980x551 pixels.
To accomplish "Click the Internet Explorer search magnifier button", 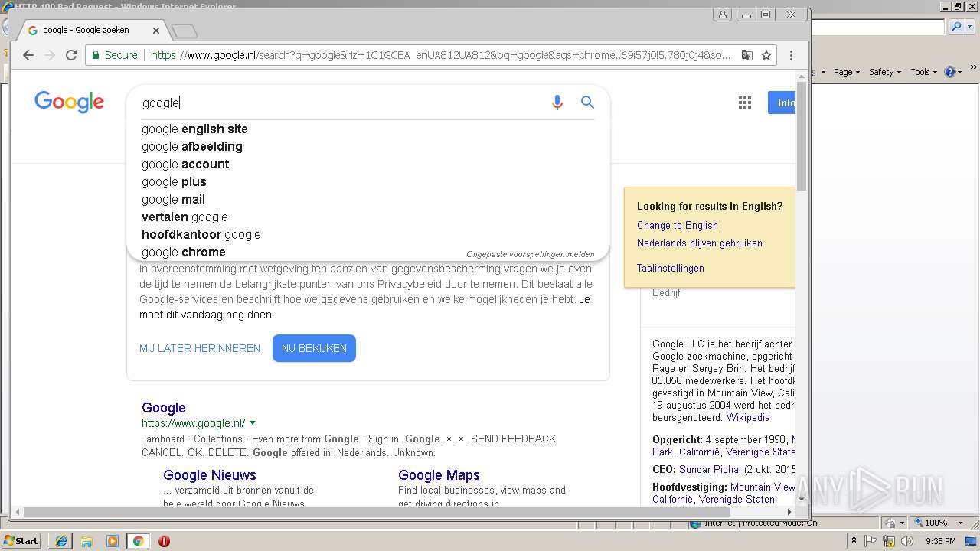I will click(956, 27).
